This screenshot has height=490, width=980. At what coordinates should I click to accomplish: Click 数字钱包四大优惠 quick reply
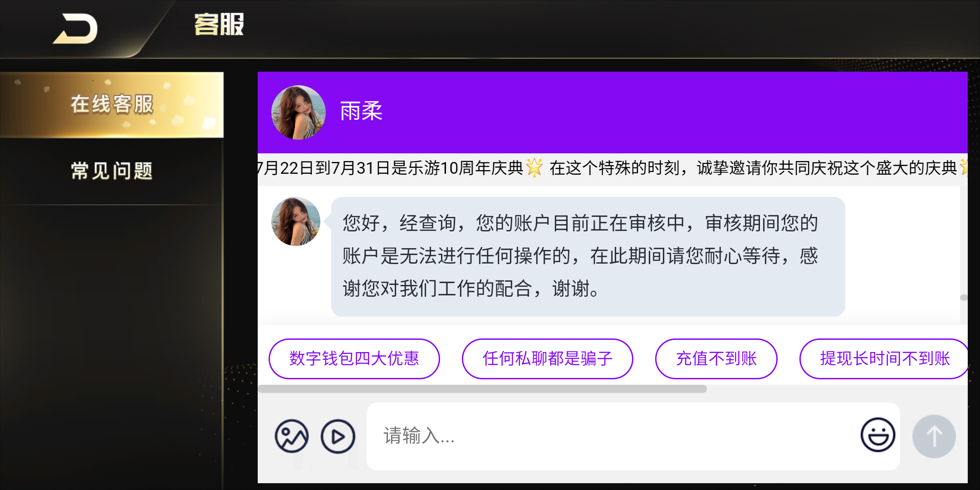[x=354, y=358]
